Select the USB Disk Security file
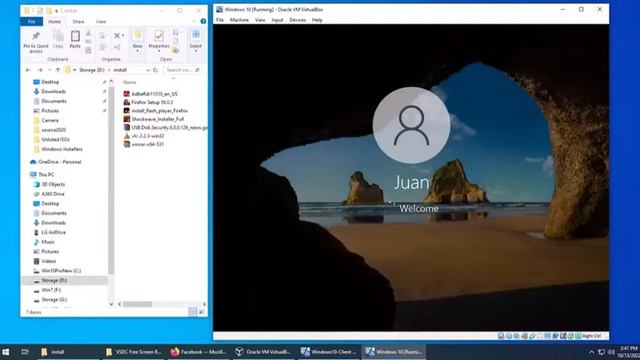Viewport: 640px width, 360px height. coord(165,128)
